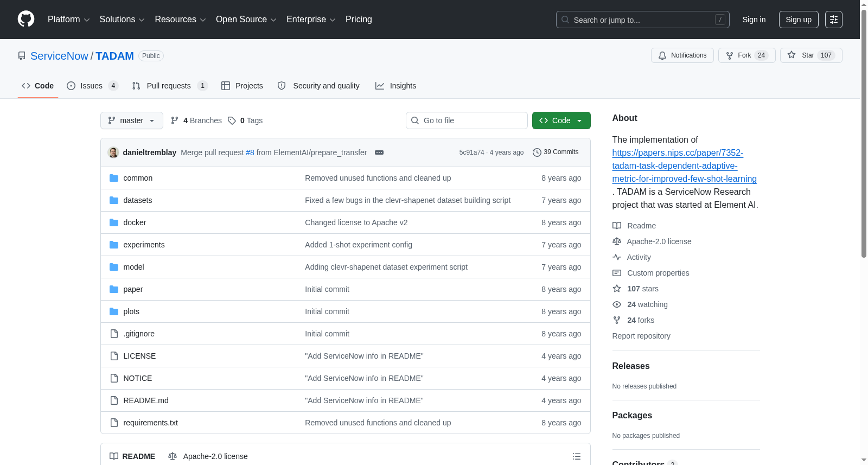Click the stars icon in About section
868x465 pixels.
click(617, 289)
